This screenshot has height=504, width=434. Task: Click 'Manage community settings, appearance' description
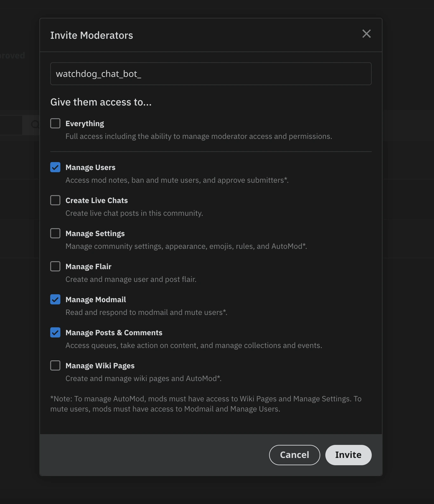(x=186, y=246)
